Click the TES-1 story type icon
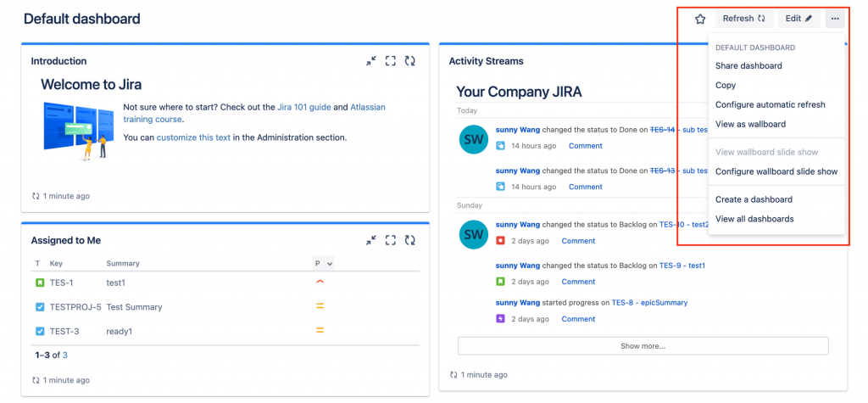 pyautogui.click(x=40, y=283)
